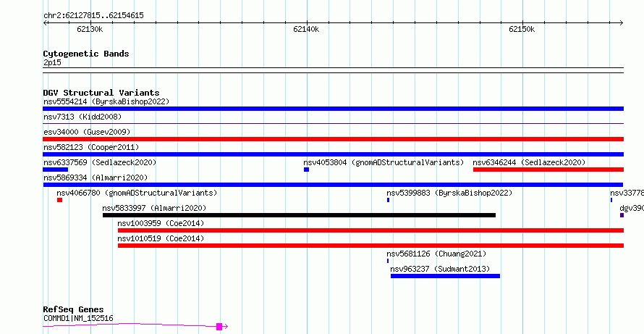Image resolution: width=644 pixels, height=334 pixels.
Task: Click the small red nsv4066780 gnomAD marker
Action: (59, 200)
